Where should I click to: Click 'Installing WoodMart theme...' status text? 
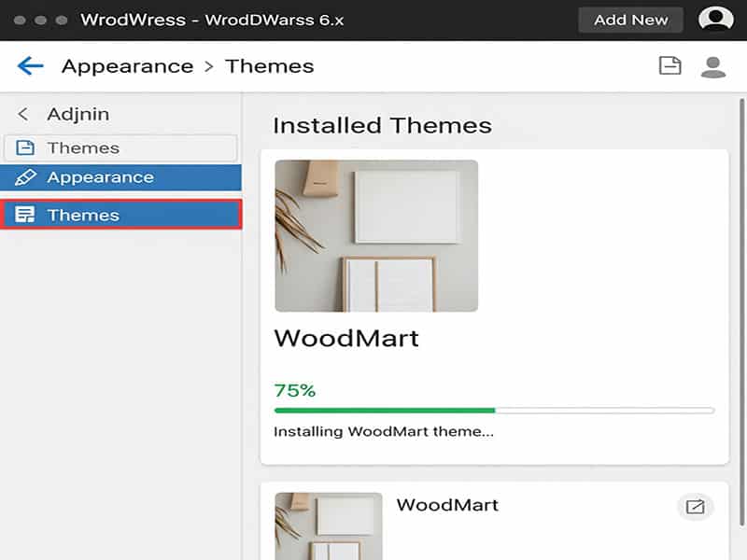384,431
